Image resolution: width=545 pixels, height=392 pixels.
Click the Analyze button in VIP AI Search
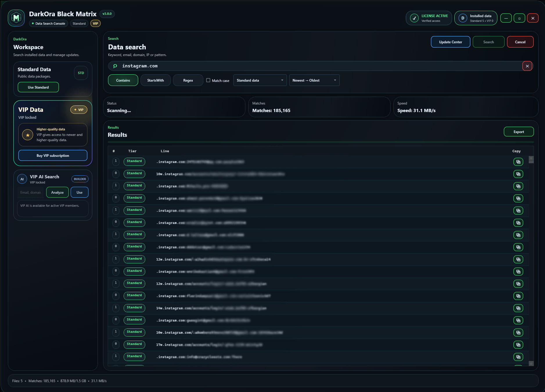point(57,192)
